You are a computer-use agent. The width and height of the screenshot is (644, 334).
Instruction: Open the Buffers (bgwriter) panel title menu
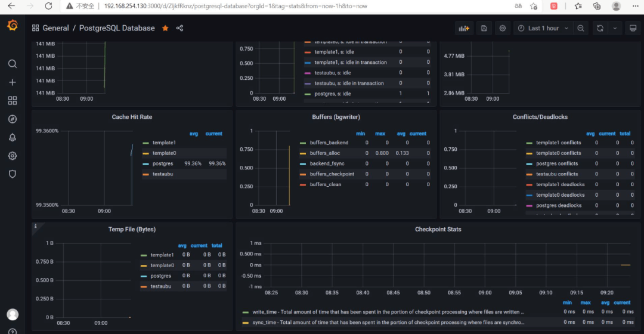tap(336, 117)
